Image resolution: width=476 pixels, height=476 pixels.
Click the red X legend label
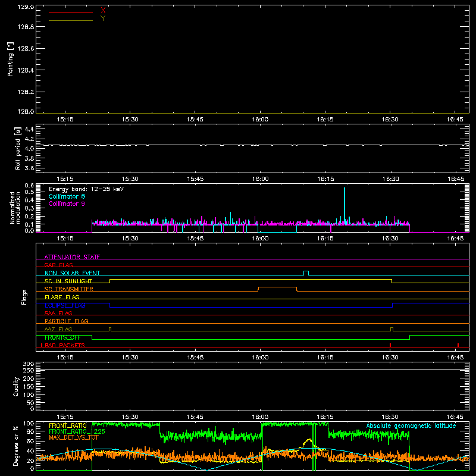pyautogui.click(x=103, y=11)
